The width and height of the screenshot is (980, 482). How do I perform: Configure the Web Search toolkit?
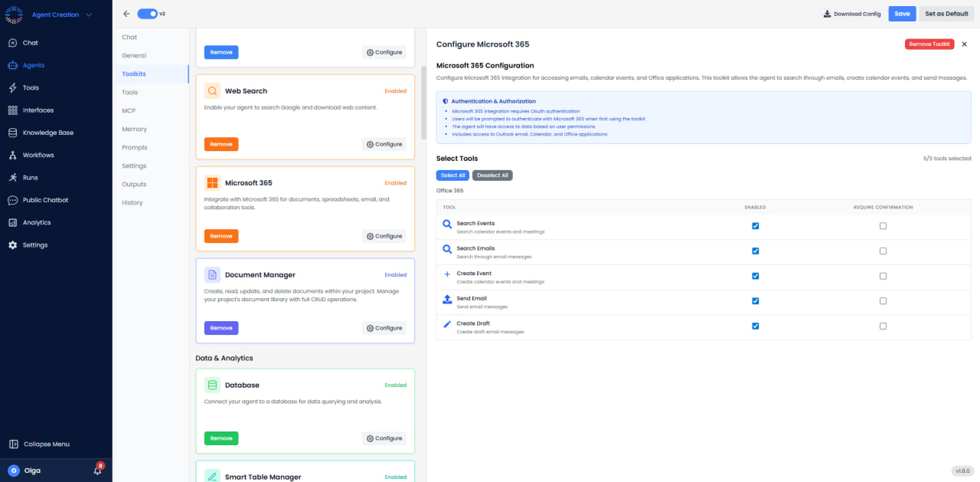[384, 144]
